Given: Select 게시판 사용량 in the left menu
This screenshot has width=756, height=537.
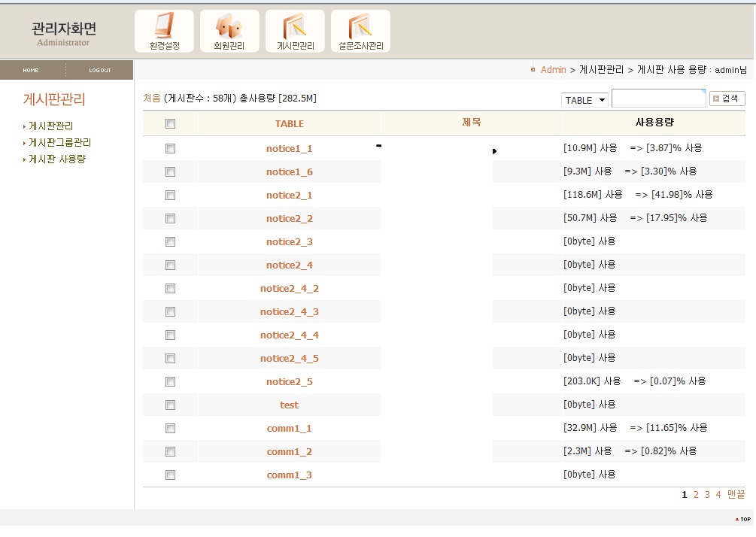Looking at the screenshot, I should [57, 159].
